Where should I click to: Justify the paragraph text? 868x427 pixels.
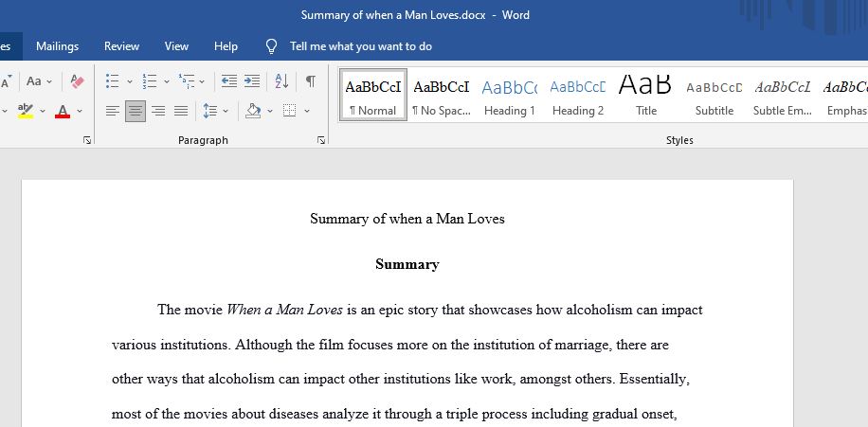coord(181,111)
